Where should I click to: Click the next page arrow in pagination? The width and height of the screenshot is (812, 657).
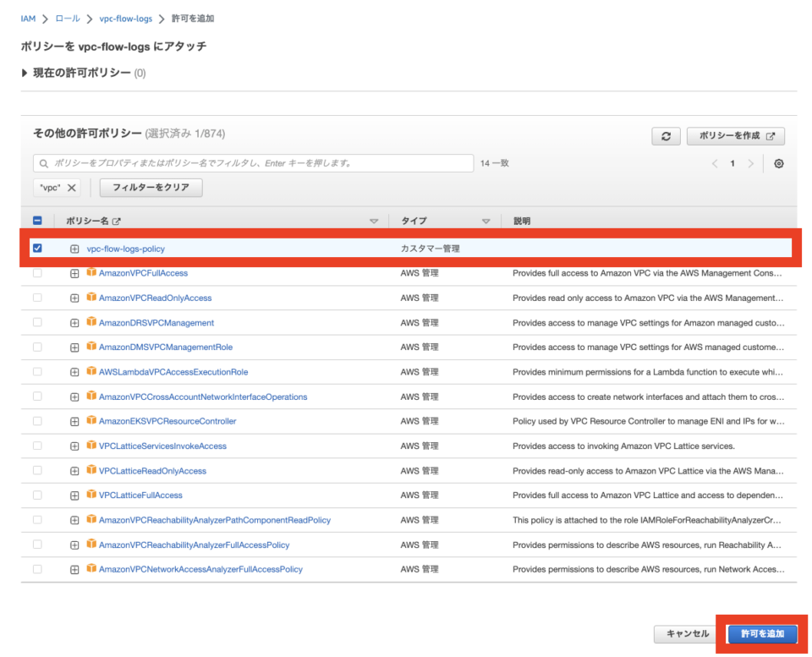[x=751, y=163]
